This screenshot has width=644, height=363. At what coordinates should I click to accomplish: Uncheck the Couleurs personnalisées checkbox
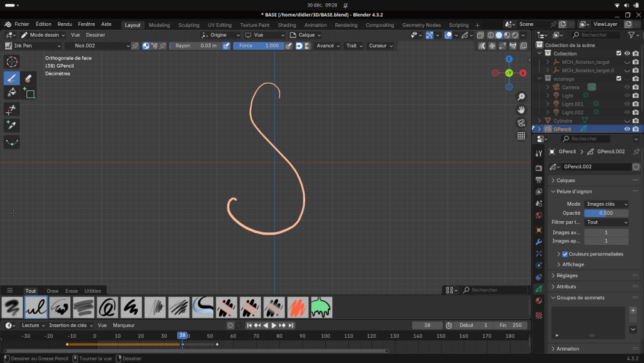[565, 254]
